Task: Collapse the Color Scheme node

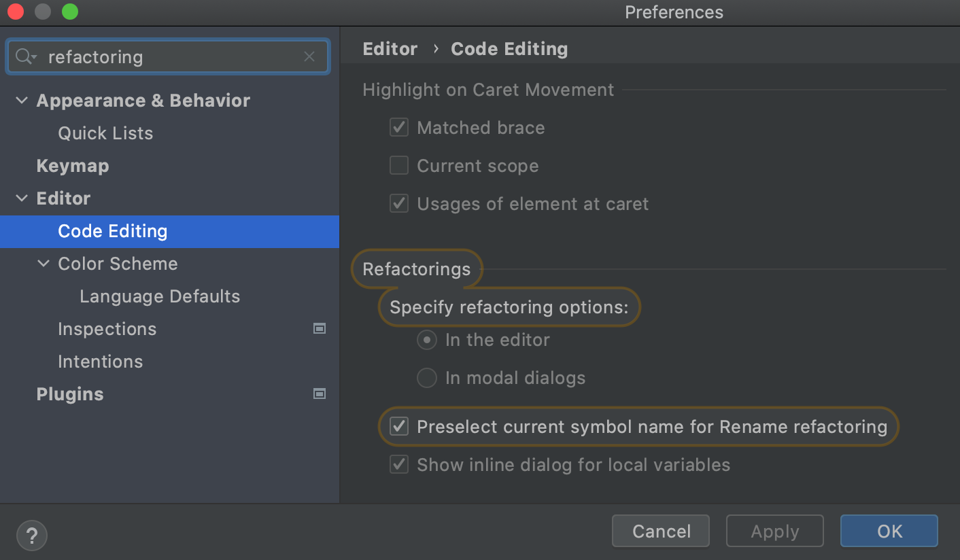Action: click(x=44, y=264)
